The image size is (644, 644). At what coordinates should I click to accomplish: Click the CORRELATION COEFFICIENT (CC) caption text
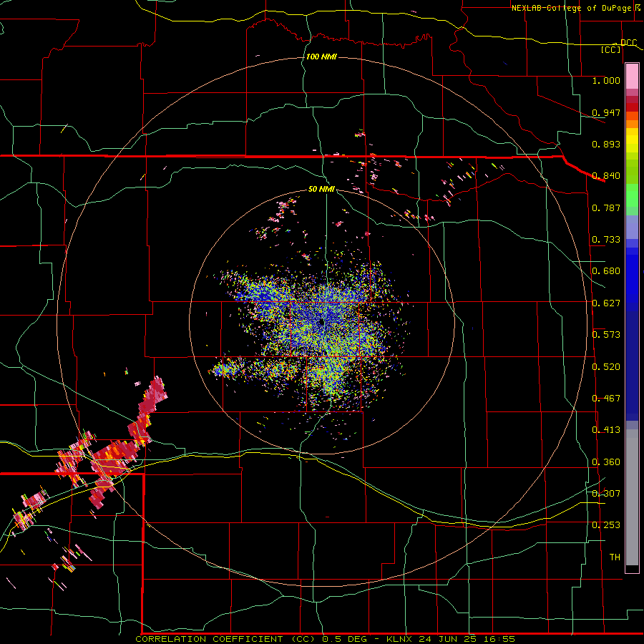click(225, 639)
